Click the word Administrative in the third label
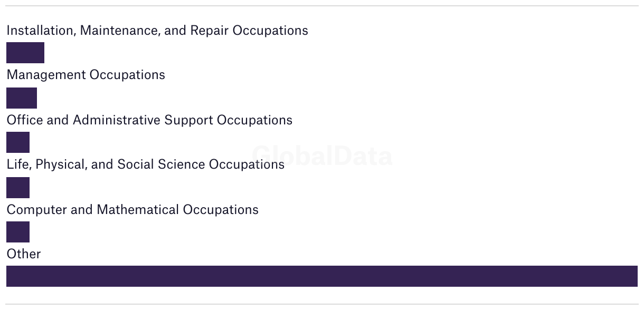The image size is (644, 311). (117, 120)
